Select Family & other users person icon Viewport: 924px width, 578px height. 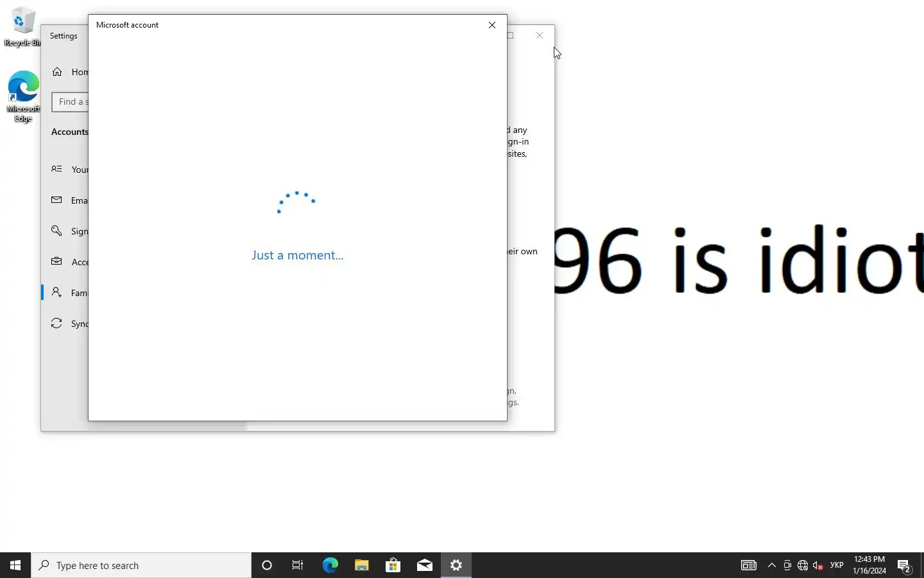(x=57, y=292)
